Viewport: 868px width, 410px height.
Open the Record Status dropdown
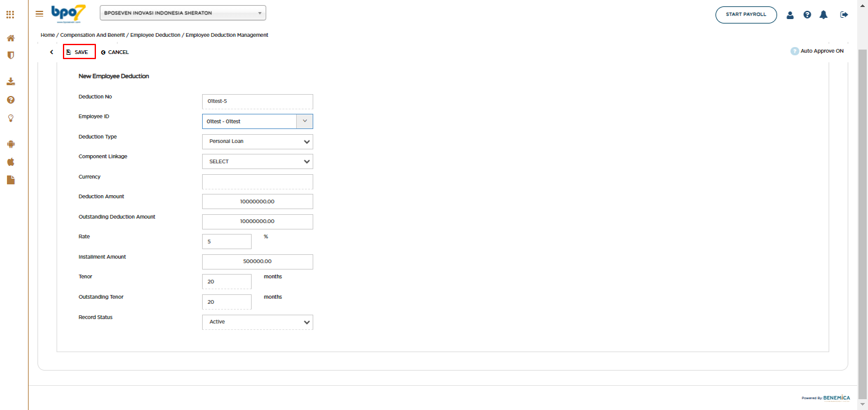coord(257,322)
